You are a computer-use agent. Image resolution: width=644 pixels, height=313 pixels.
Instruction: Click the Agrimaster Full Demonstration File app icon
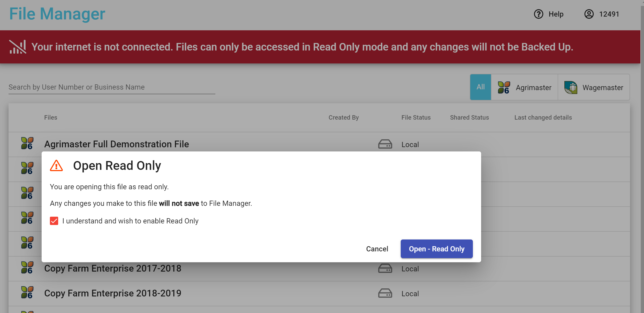coord(27,143)
